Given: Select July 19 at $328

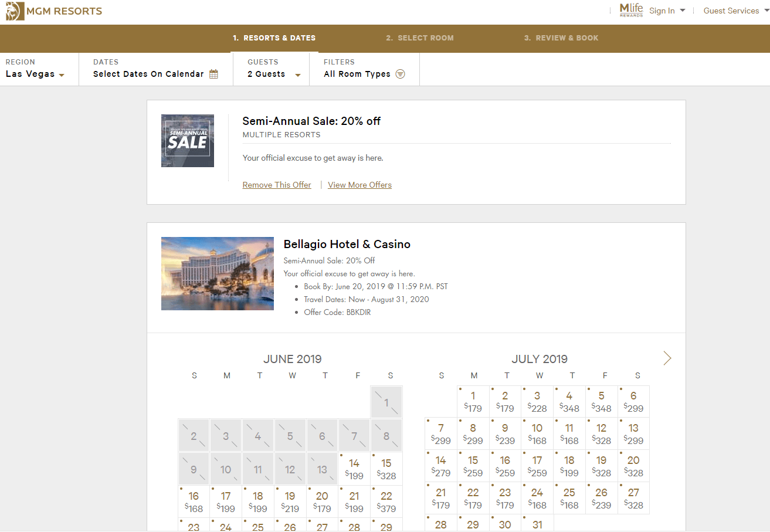Looking at the screenshot, I should pyautogui.click(x=601, y=466).
